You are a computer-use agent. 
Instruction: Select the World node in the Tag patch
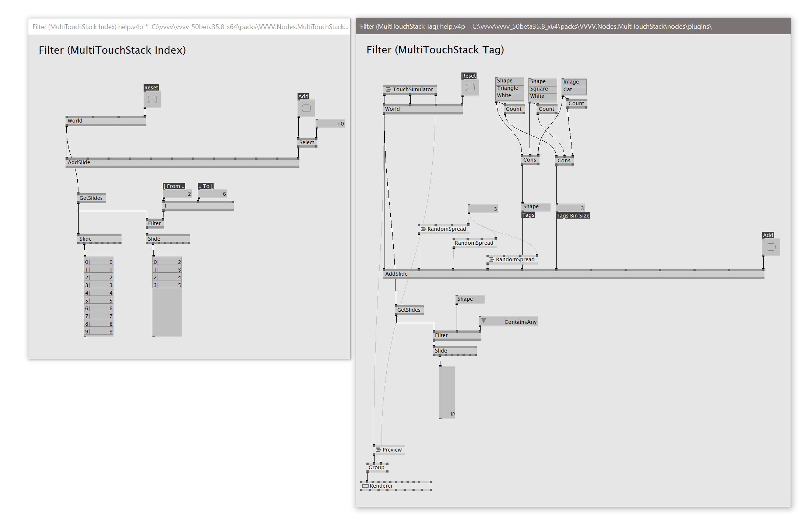[423, 109]
